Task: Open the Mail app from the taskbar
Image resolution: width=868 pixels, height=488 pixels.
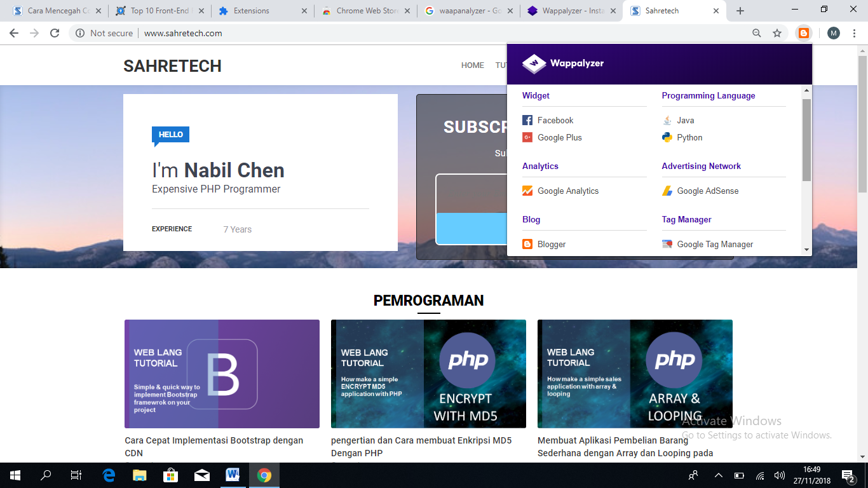Action: click(202, 475)
